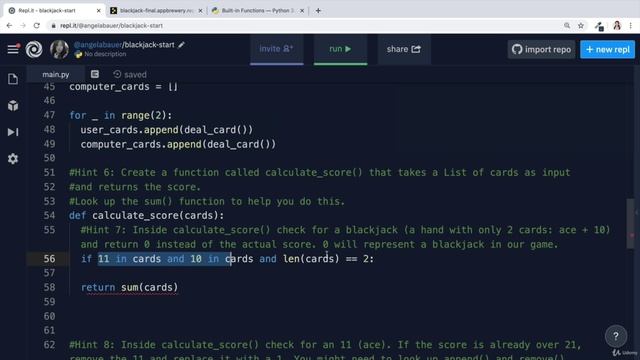Open the hamburger menu in Repl.it header
This screenshot has height=360, width=640.
tap(13, 49)
